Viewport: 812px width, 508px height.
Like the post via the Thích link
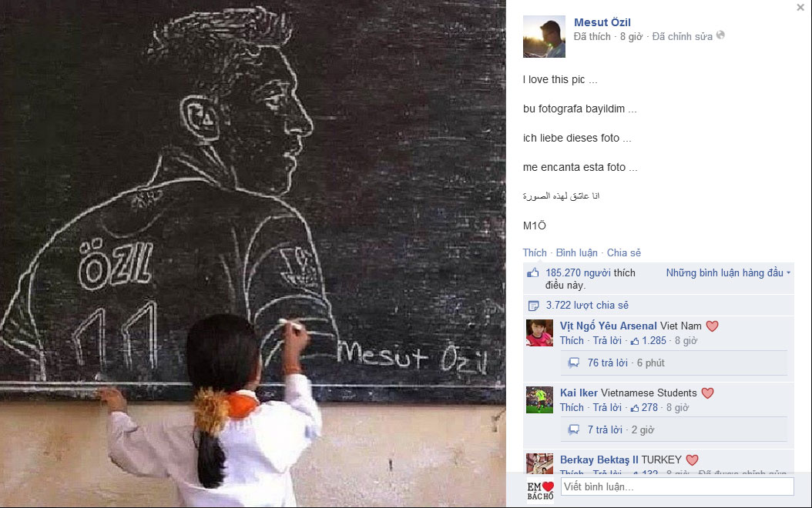[x=535, y=252]
